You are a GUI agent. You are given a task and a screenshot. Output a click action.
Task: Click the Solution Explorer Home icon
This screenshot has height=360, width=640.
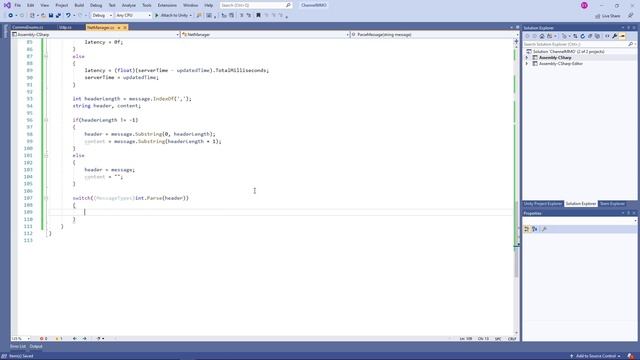542,36
